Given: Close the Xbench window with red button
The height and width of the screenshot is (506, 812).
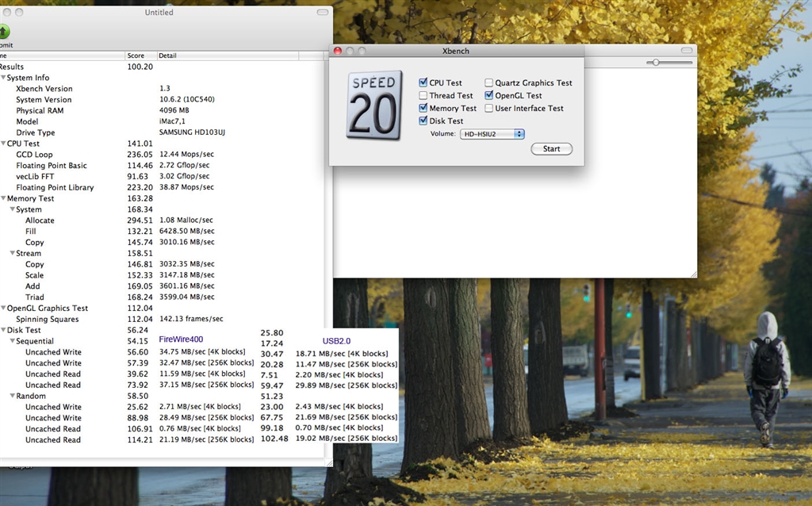Looking at the screenshot, I should point(337,51).
